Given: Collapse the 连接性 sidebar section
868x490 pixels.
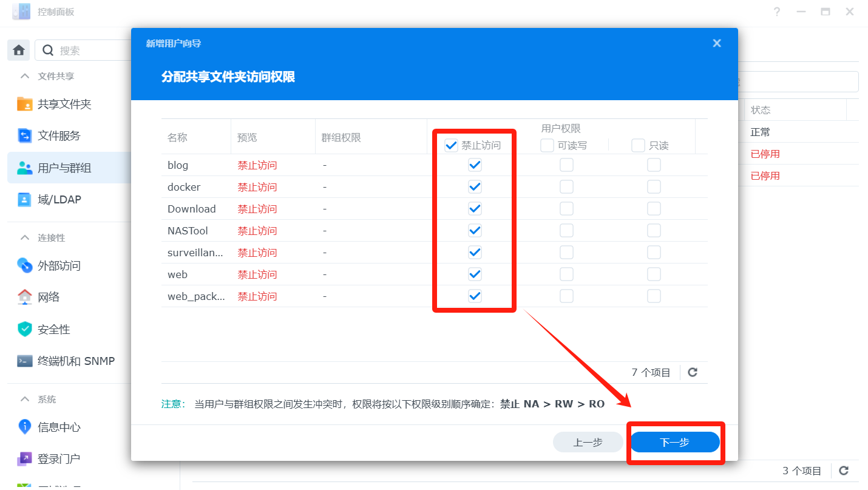Looking at the screenshot, I should pyautogui.click(x=25, y=237).
